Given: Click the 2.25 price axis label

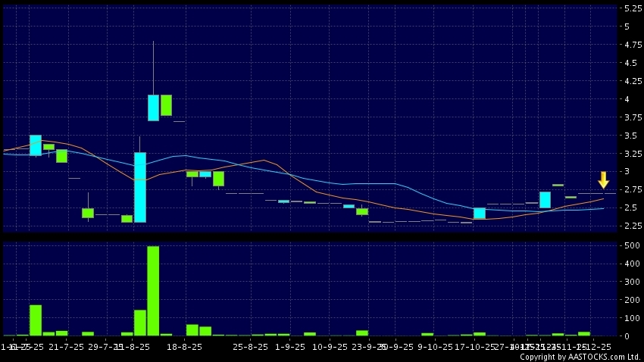Looking at the screenshot, I should 630,226.
